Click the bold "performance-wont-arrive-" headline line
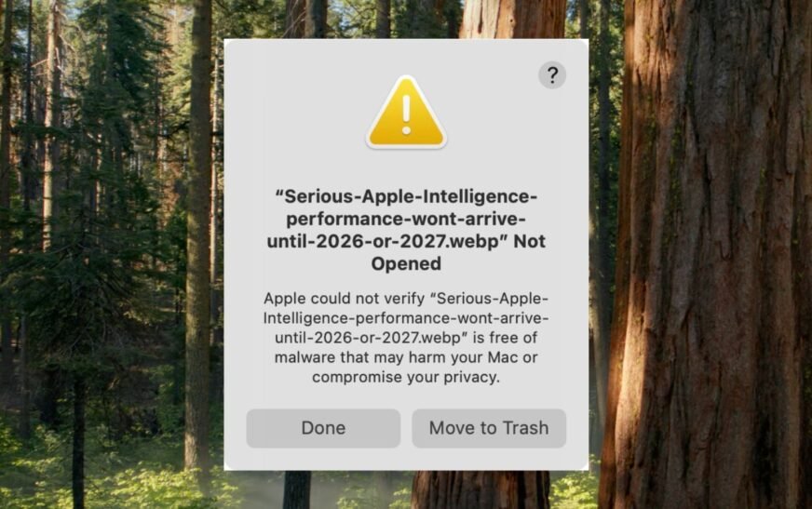 point(406,219)
